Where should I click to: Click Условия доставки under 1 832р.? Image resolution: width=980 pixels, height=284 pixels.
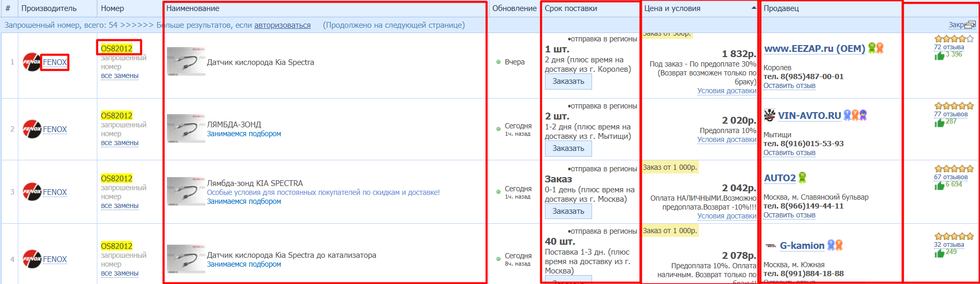click(727, 91)
